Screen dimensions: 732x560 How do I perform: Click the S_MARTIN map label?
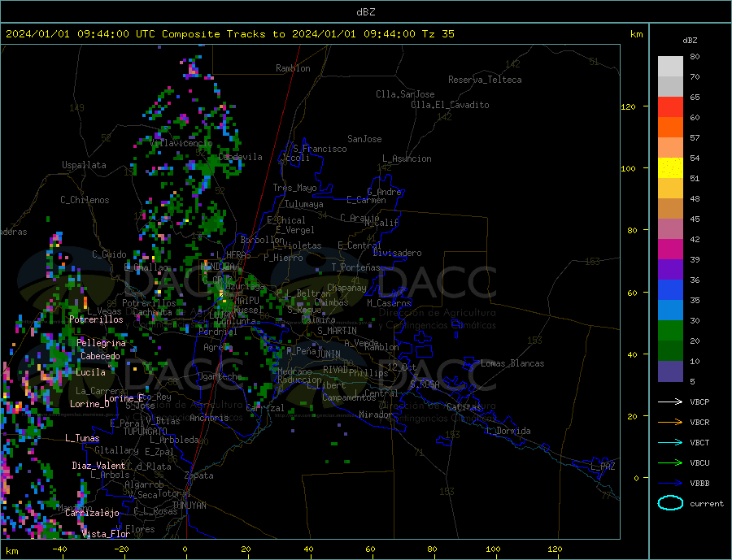[x=337, y=331]
